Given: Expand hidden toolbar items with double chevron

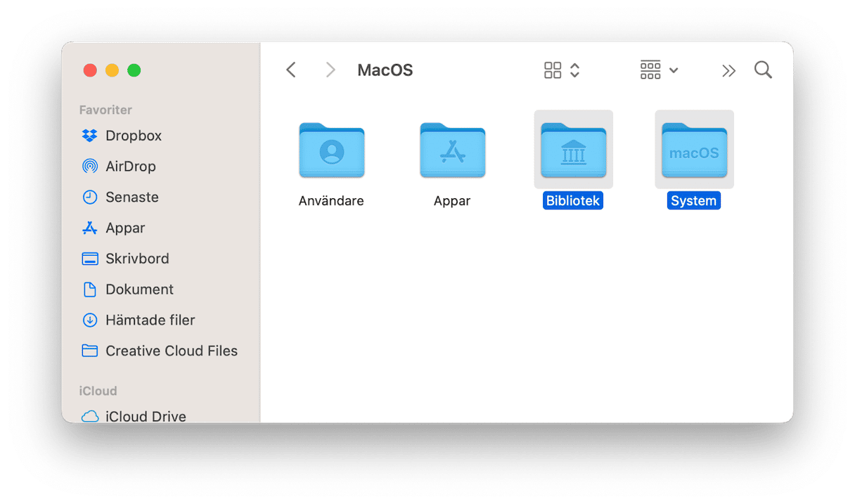Looking at the screenshot, I should (x=728, y=70).
